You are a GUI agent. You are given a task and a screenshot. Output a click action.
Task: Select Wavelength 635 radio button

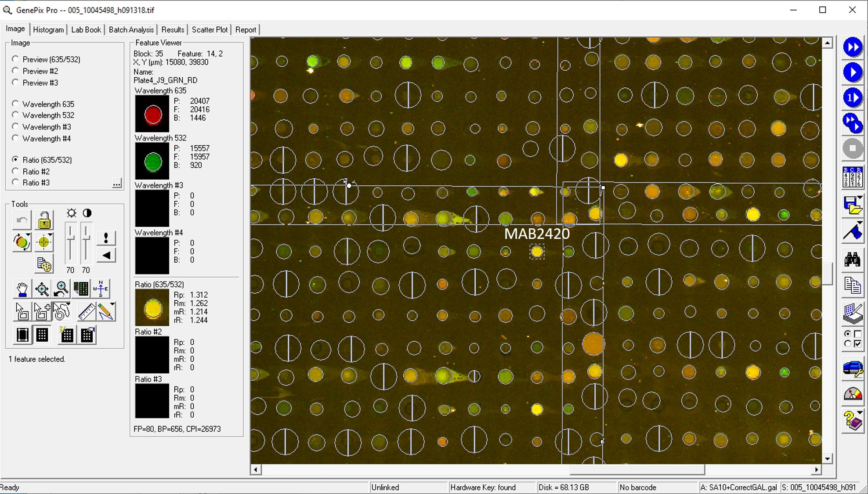[16, 104]
